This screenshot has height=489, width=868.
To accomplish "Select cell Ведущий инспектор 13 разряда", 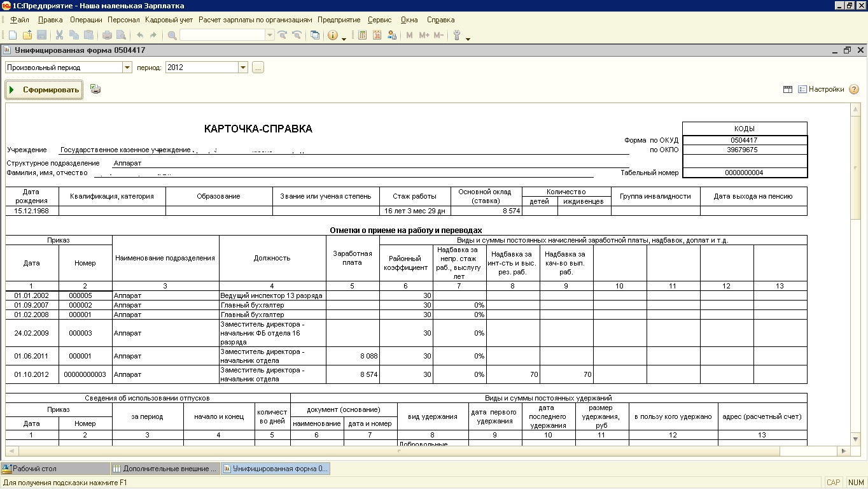I will (272, 295).
